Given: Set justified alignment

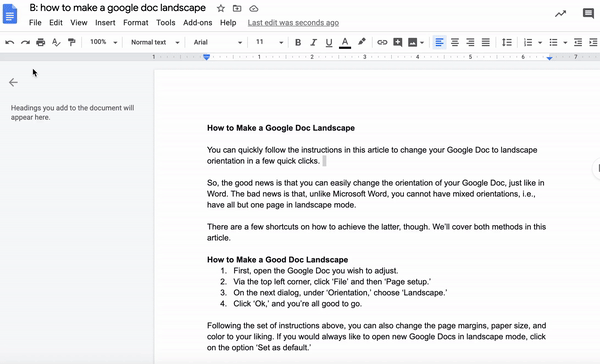Looking at the screenshot, I should pos(486,42).
